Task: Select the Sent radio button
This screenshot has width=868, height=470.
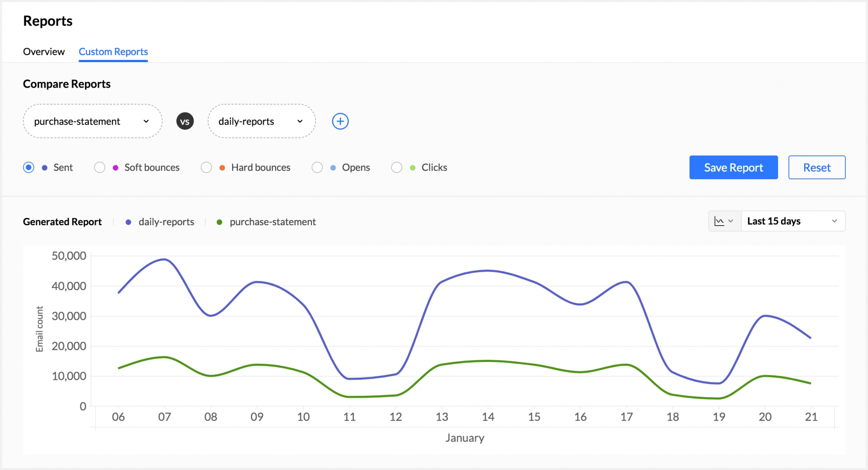Action: tap(29, 168)
